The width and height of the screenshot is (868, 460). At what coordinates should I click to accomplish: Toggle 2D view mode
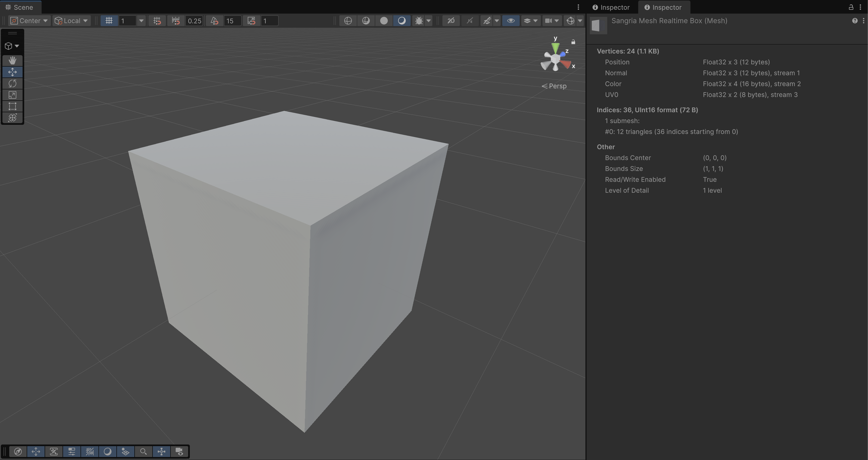pyautogui.click(x=451, y=21)
